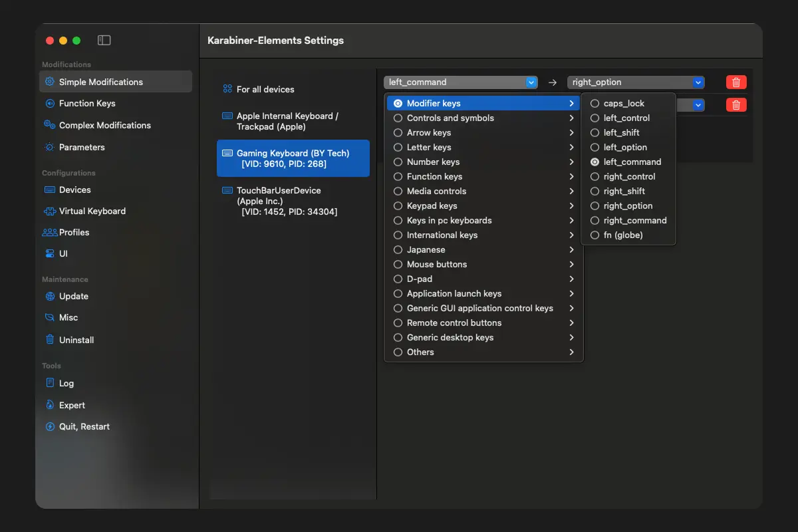Open the left_command source key dropdown
Screen dimensions: 798x532
coord(460,82)
